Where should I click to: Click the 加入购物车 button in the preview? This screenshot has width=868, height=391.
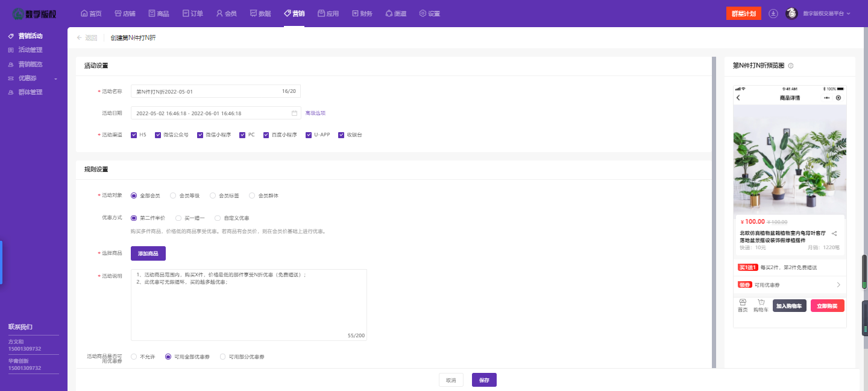coord(790,306)
